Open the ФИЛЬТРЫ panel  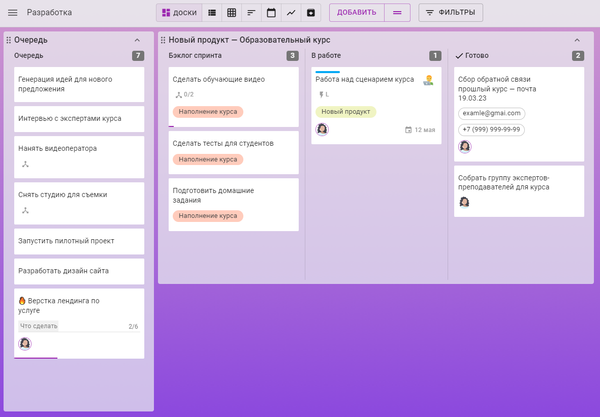(x=450, y=13)
